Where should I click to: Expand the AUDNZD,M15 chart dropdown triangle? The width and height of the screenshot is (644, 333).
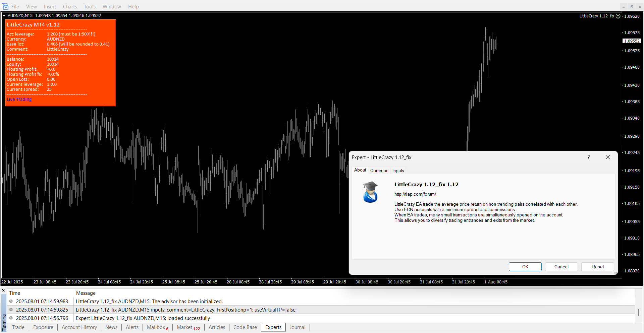[4, 16]
